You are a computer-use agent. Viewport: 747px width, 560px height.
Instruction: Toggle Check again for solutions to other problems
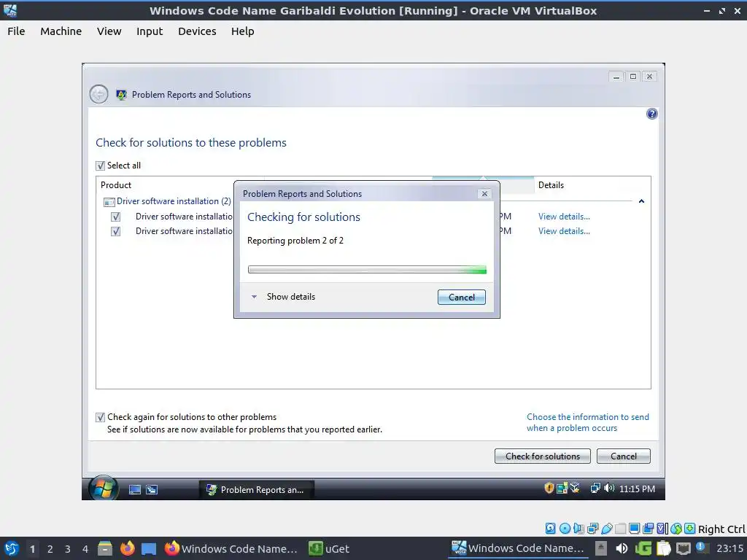(x=100, y=418)
